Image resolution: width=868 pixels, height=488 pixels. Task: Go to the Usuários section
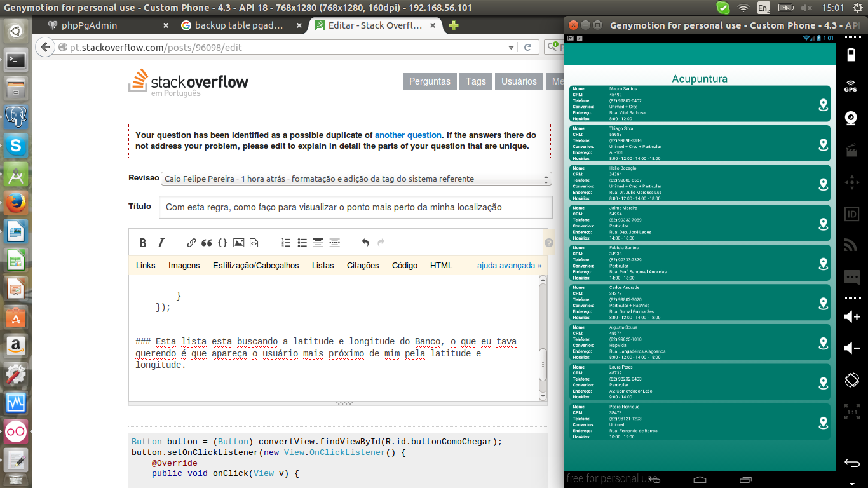[519, 81]
